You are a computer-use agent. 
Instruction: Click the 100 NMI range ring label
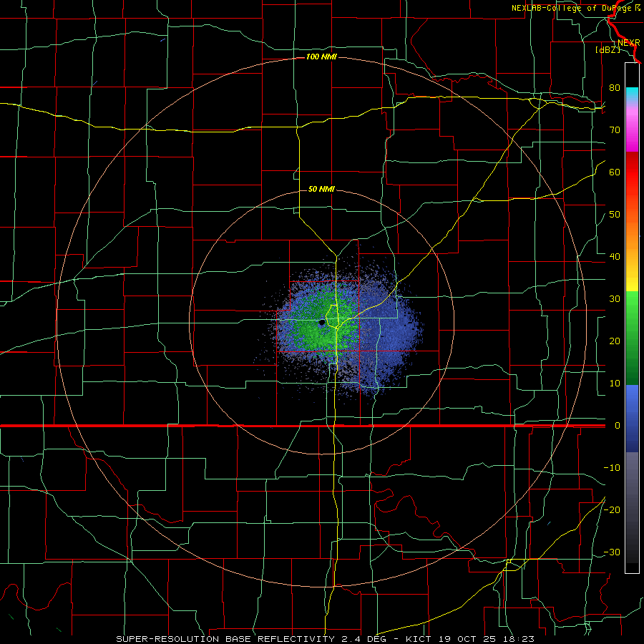[321, 57]
